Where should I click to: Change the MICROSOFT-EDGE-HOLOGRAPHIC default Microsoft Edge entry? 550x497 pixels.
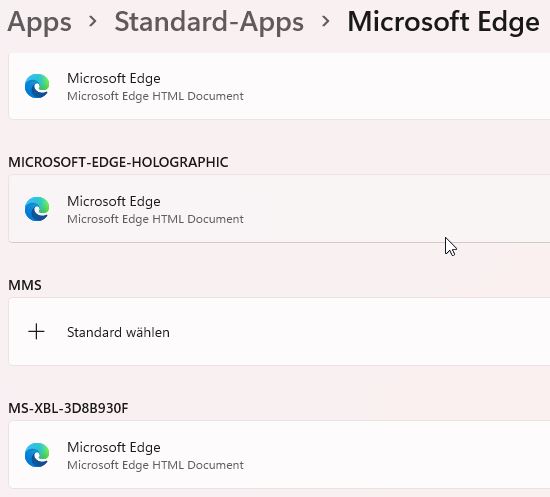point(279,209)
